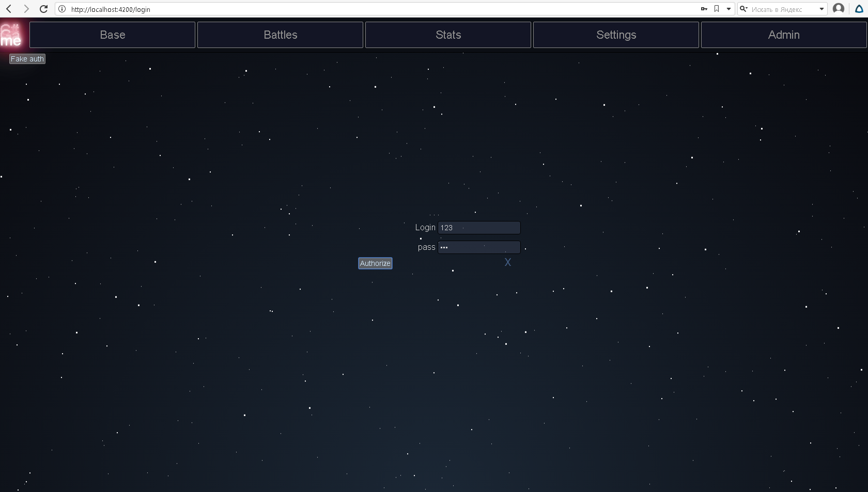
Task: Switch to the Battles tab
Action: click(x=281, y=35)
